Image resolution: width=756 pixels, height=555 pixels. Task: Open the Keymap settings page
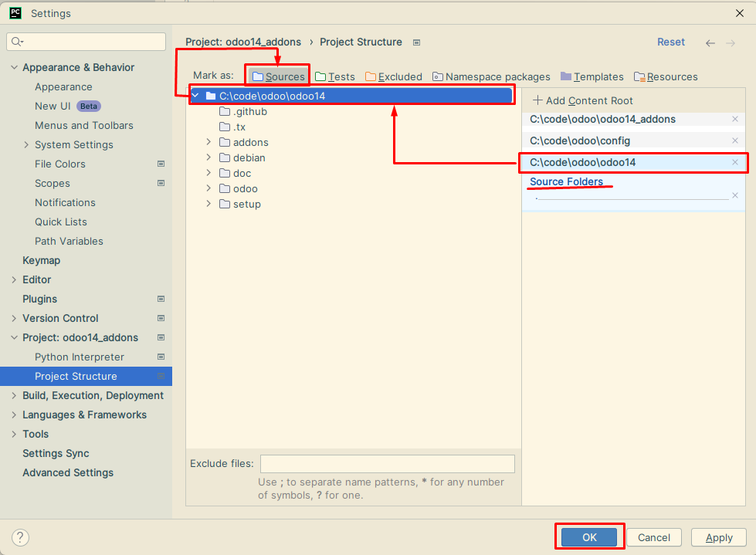(x=42, y=260)
